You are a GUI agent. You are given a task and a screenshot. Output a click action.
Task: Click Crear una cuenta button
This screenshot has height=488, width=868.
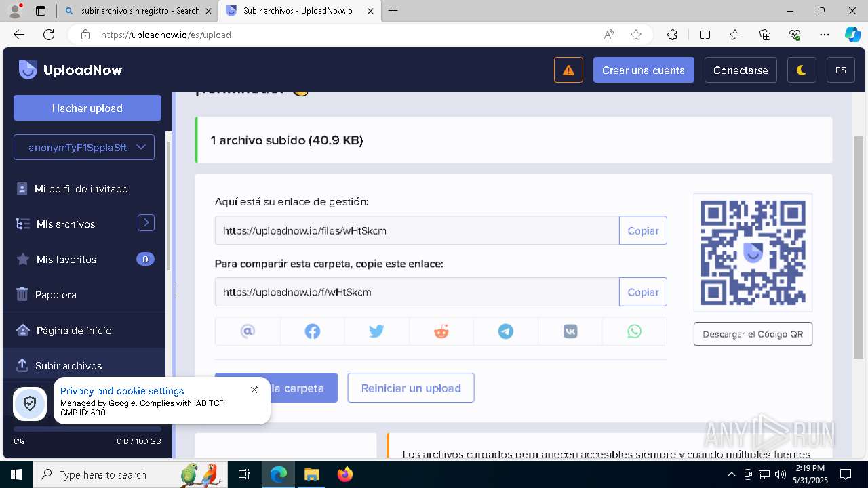coord(644,70)
